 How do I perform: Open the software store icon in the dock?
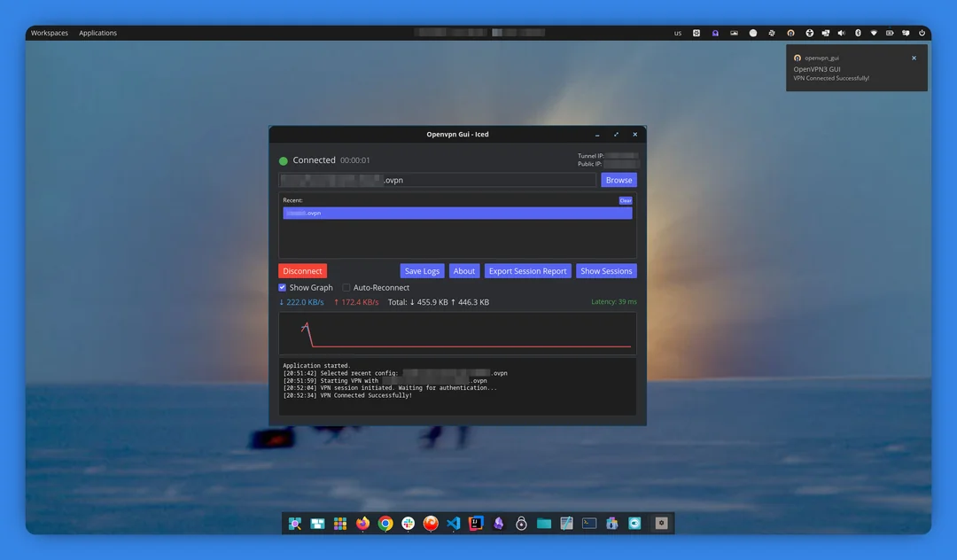pos(611,524)
